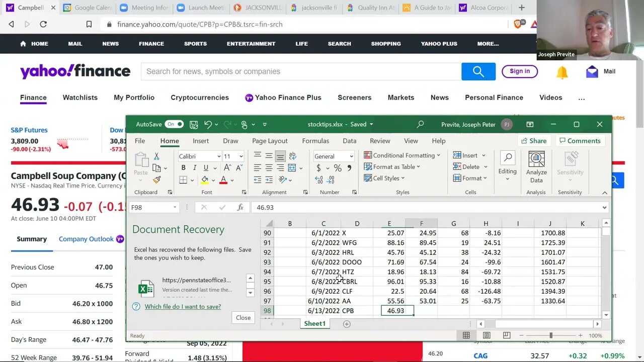
Task: Click Increase Indent icon
Action: (269, 179)
